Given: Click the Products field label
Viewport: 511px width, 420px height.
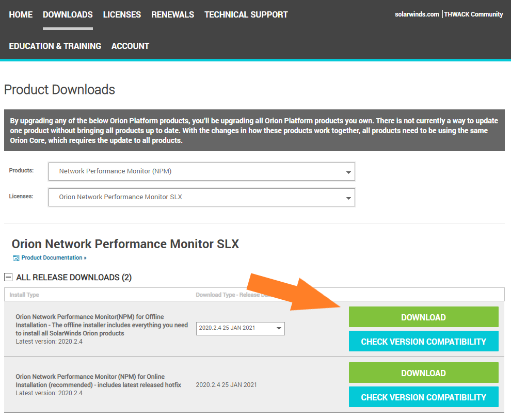Looking at the screenshot, I should (21, 170).
